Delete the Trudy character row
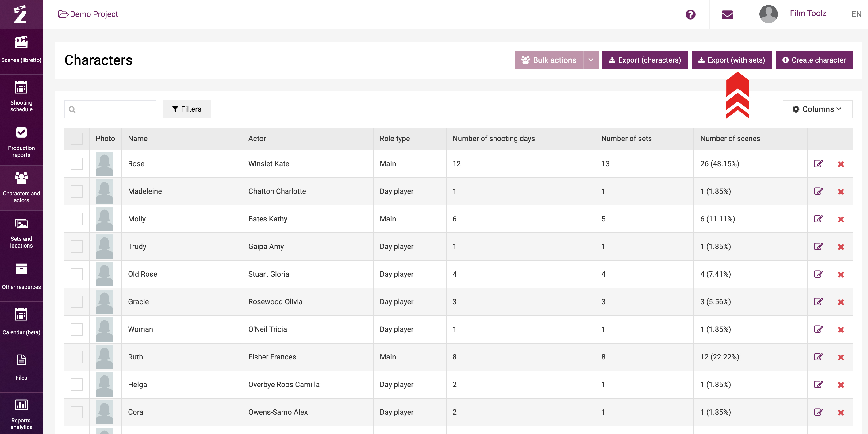 pyautogui.click(x=841, y=247)
